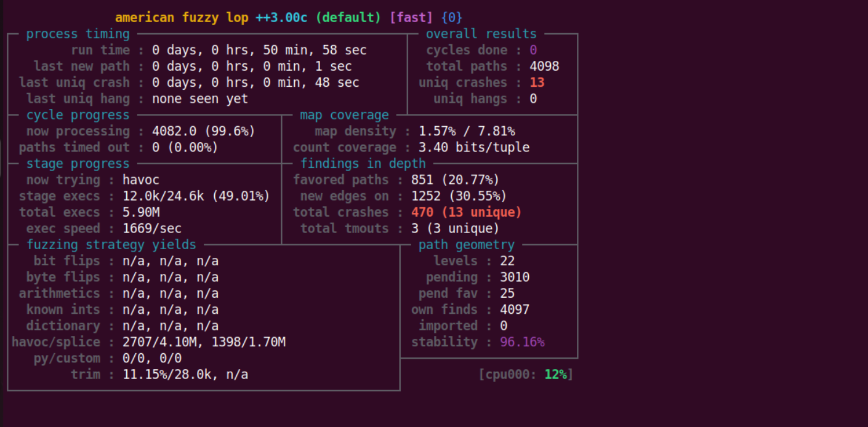
Task: Click the "american fuzzy lop" title text
Action: (182, 18)
